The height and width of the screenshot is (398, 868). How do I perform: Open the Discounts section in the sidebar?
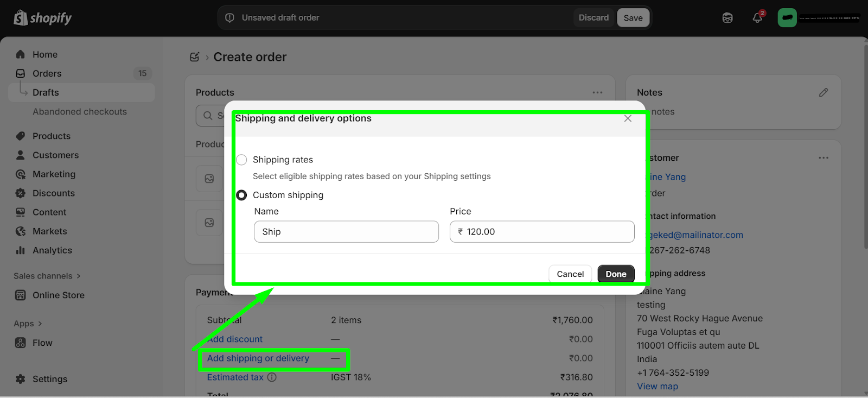pos(53,193)
